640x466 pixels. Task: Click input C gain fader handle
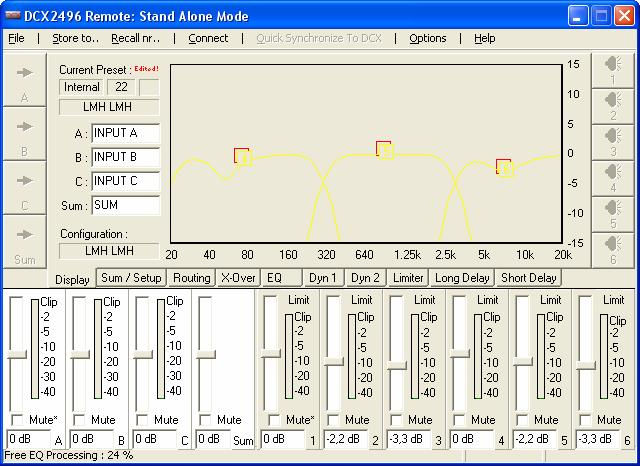pos(143,354)
